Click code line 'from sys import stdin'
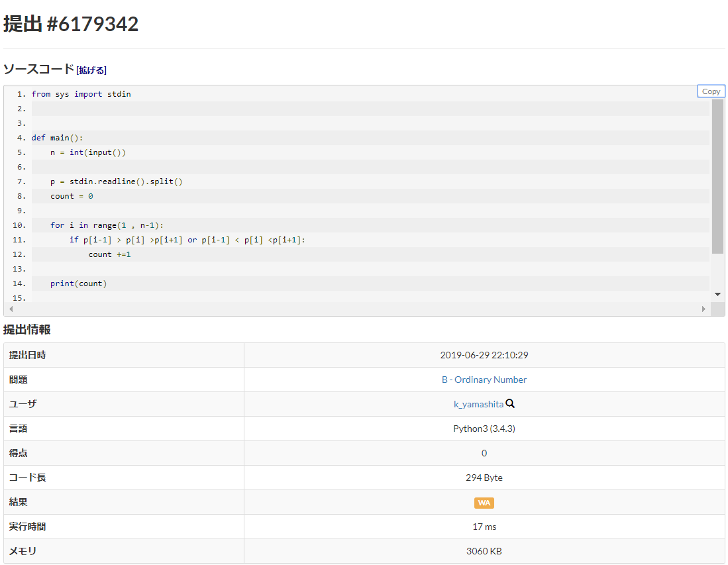The image size is (728, 565). (81, 94)
